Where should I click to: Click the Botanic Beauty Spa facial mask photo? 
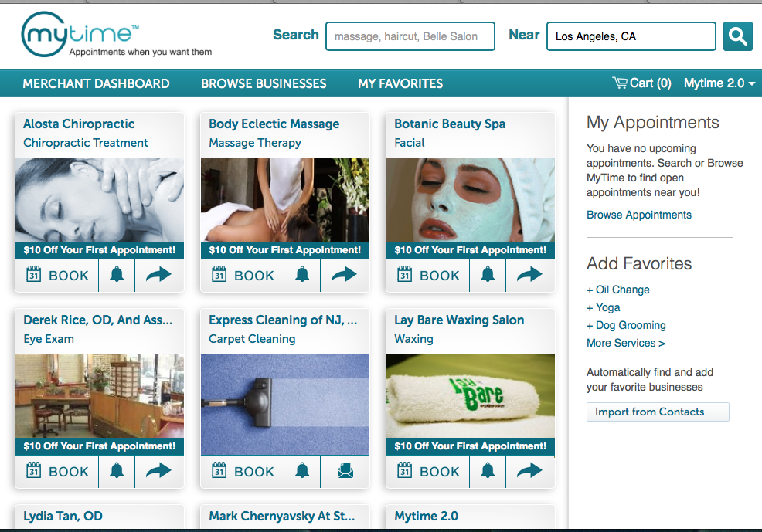(x=471, y=199)
